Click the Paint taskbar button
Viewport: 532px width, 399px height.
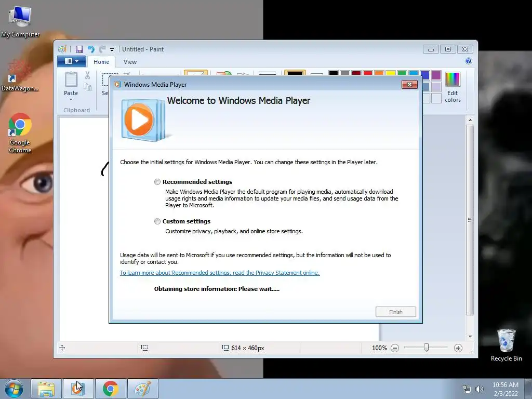pos(142,389)
